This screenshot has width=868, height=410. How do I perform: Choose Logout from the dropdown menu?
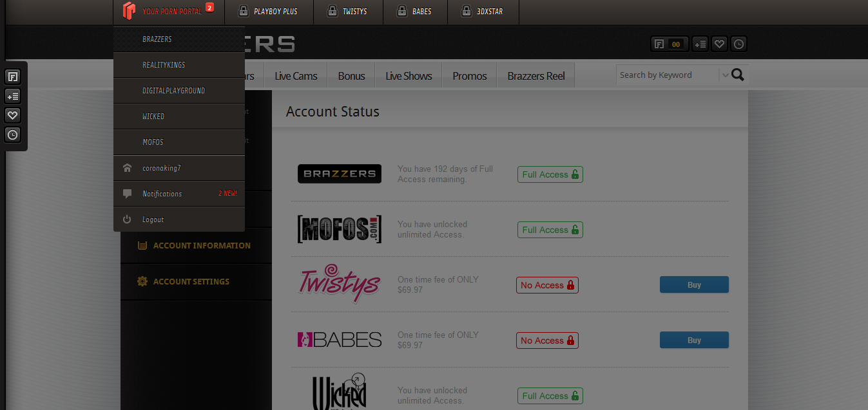click(179, 219)
